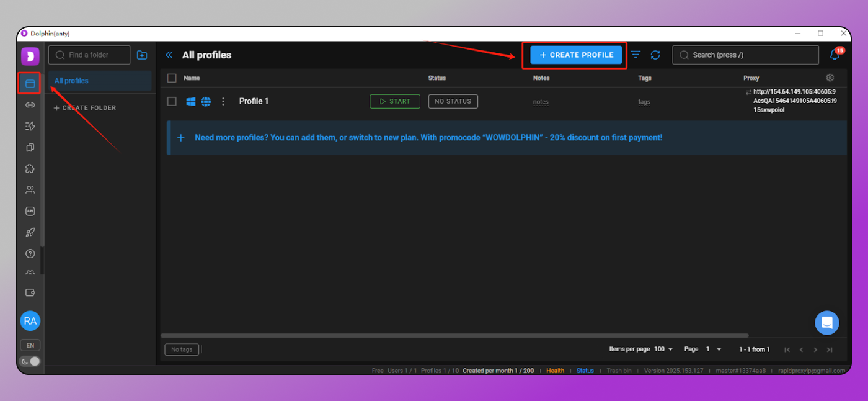Viewport: 868px width, 401px height.
Task: Click the Tags column header
Action: point(645,78)
